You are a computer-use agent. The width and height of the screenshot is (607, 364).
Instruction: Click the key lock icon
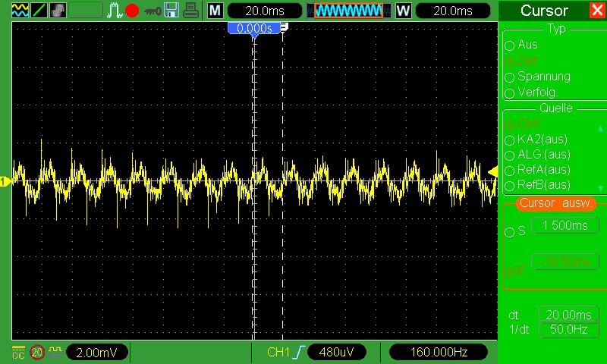coord(152,11)
